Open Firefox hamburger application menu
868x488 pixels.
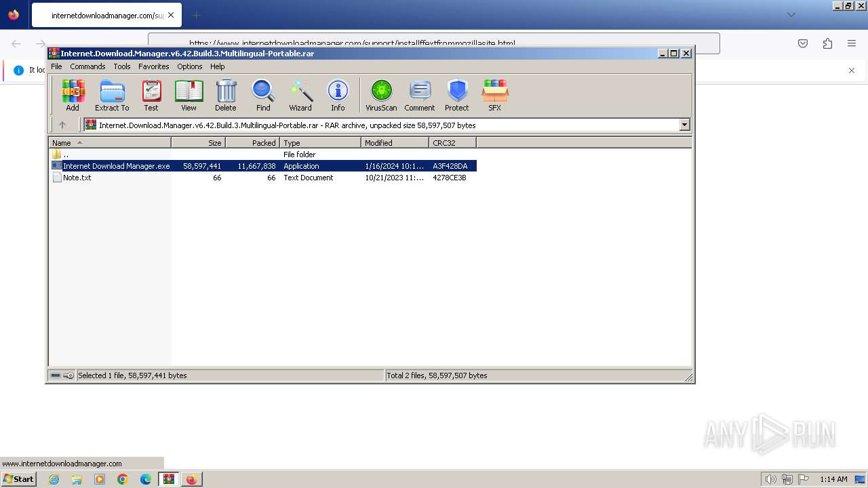[x=852, y=43]
